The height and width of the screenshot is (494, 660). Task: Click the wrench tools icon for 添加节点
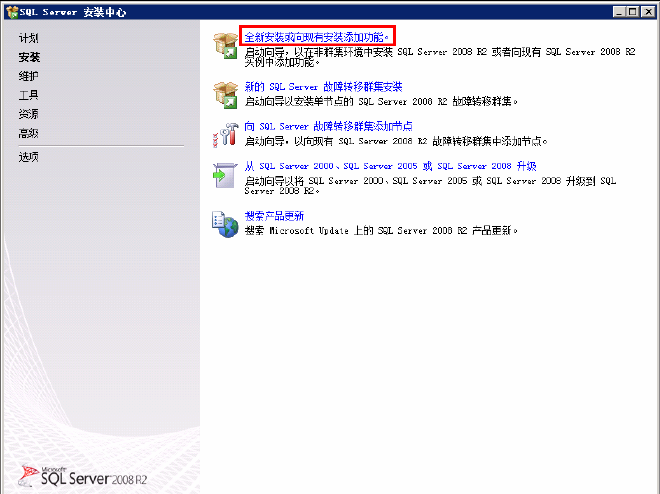pyautogui.click(x=225, y=135)
